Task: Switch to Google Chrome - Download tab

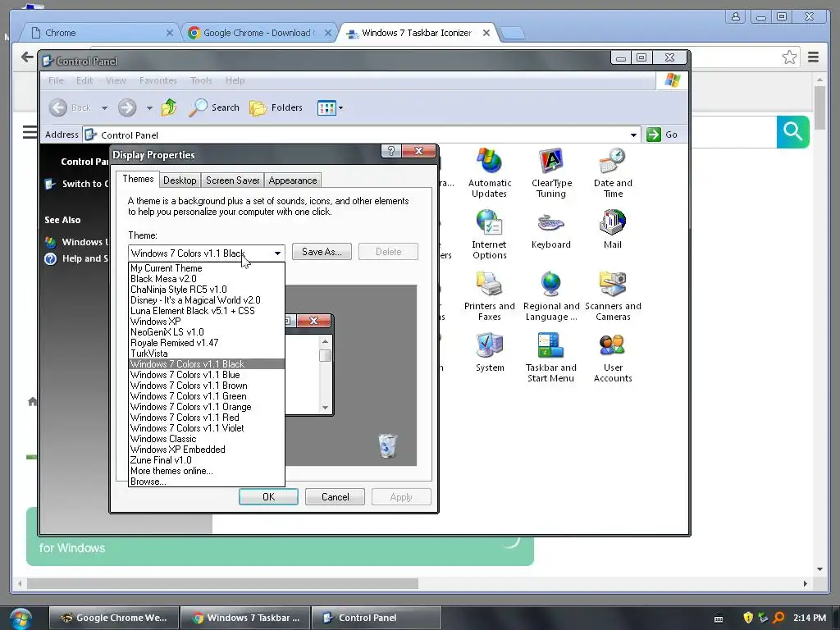Action: [x=259, y=33]
